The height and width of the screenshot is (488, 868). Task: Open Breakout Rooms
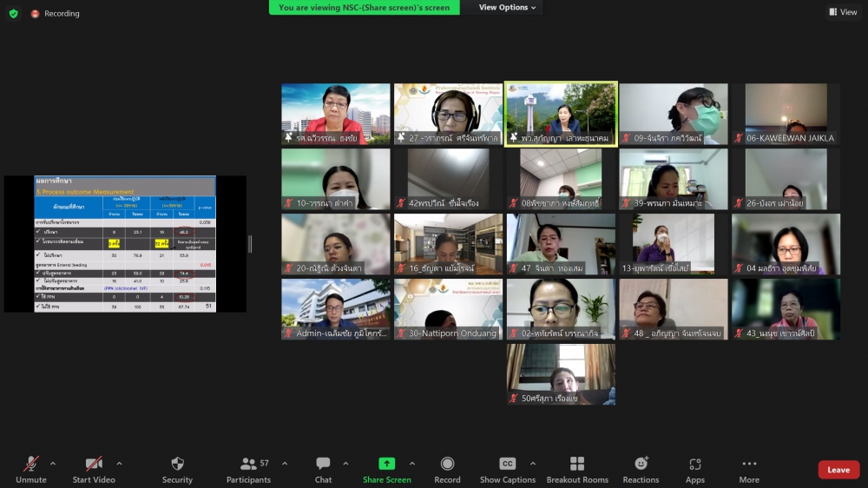coord(577,465)
